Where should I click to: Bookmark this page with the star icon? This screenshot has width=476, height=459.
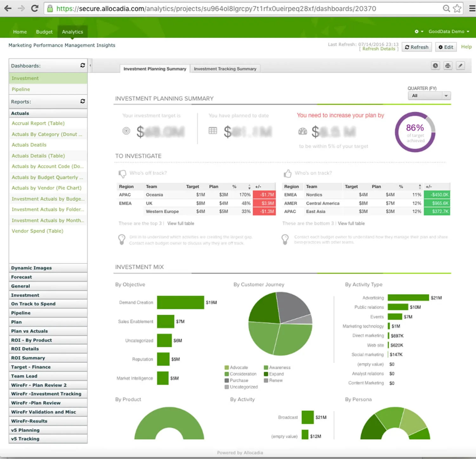click(457, 9)
